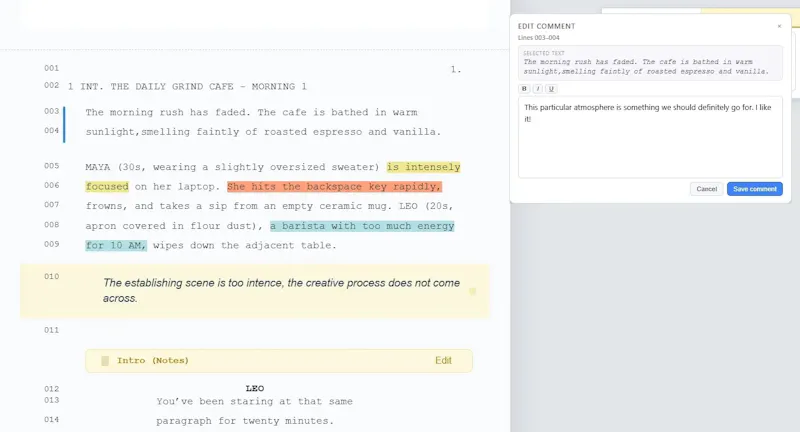Select the teal highlight 'for 10 AM,'

tap(116, 245)
